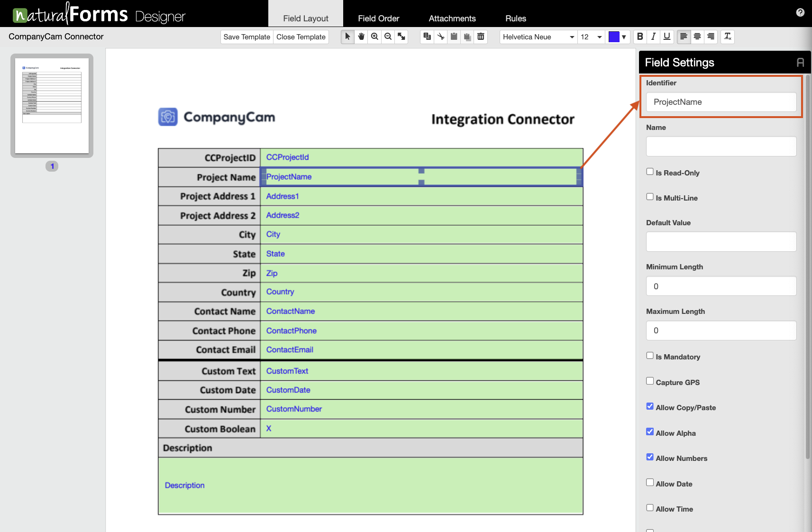Select the ContactPhone form field
The height and width of the screenshot is (532, 812).
pos(421,330)
